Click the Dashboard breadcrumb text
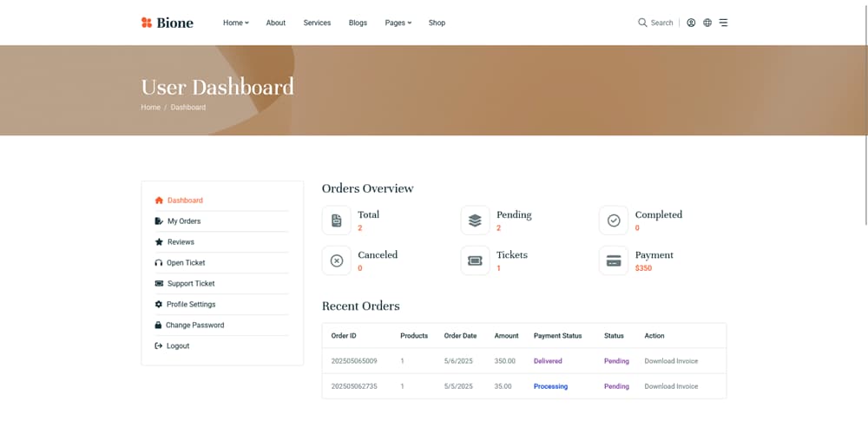 tap(188, 108)
